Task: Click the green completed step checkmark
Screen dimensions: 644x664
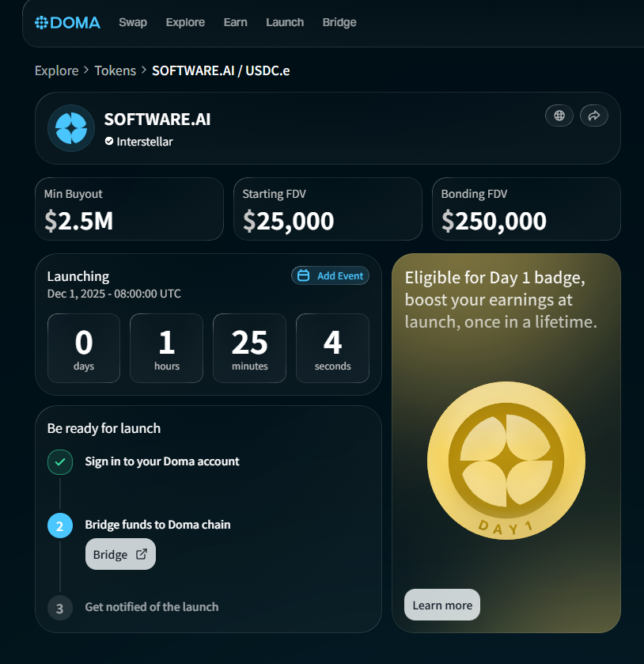Action: (x=60, y=462)
